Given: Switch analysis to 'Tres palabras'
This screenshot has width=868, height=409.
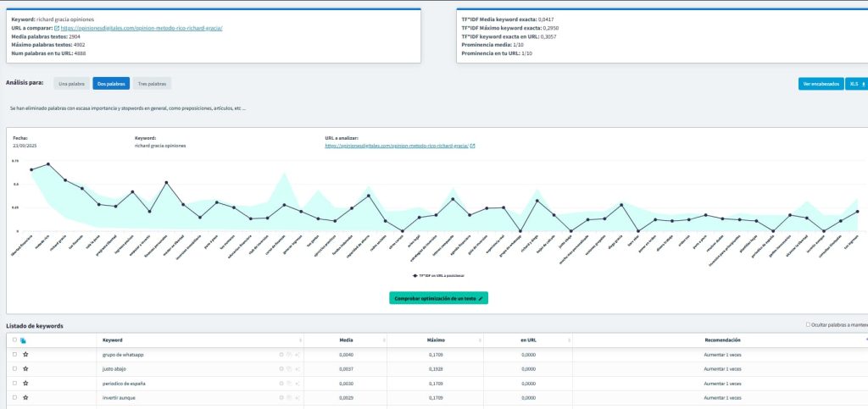Looking at the screenshot, I should pyautogui.click(x=153, y=84).
